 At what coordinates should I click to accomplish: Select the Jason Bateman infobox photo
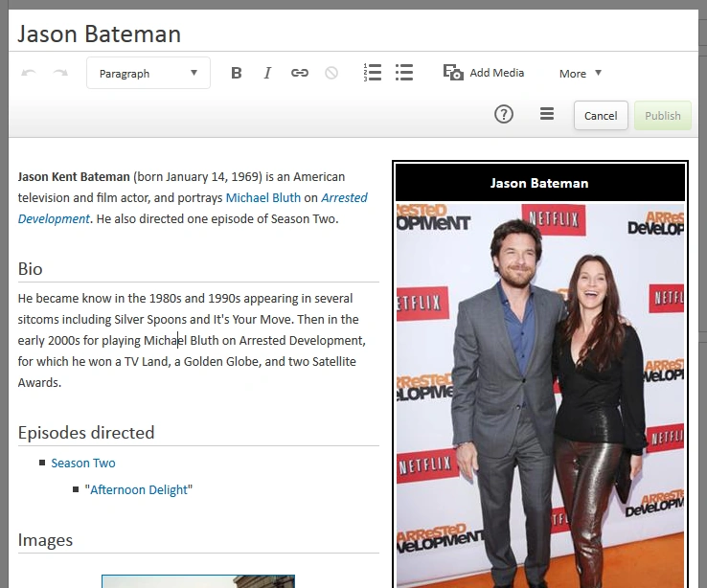540,395
